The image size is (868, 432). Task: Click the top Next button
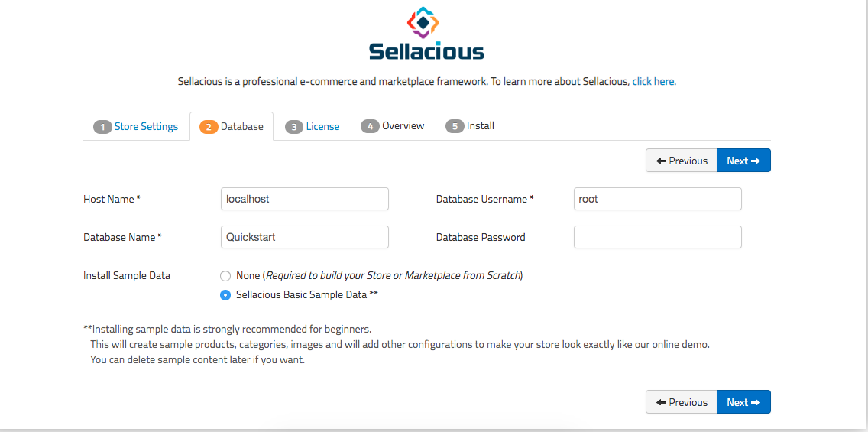point(743,161)
